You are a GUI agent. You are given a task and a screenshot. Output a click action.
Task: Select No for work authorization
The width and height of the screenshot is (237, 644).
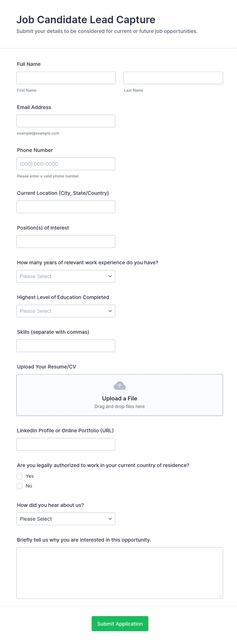click(x=20, y=486)
